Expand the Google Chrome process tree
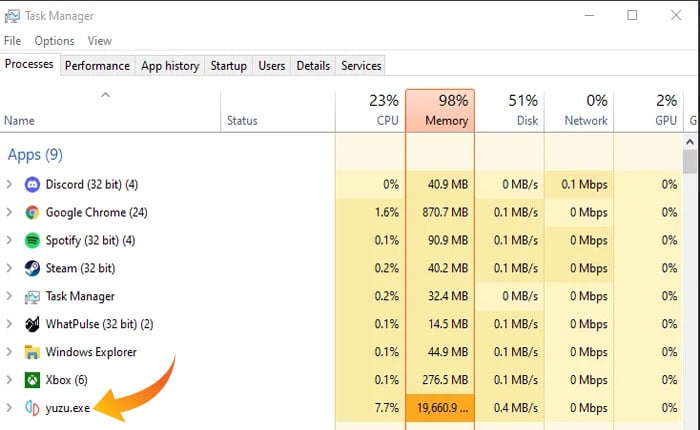 click(10, 212)
